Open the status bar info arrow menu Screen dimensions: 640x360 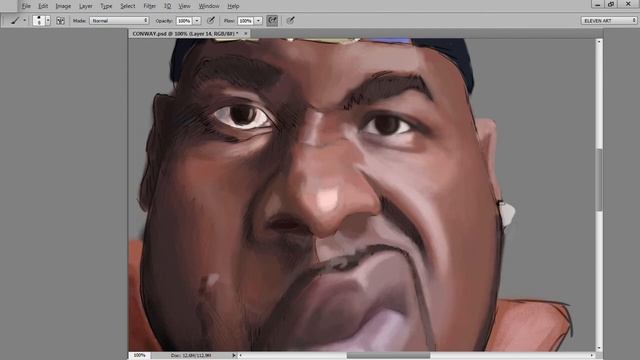tap(234, 356)
